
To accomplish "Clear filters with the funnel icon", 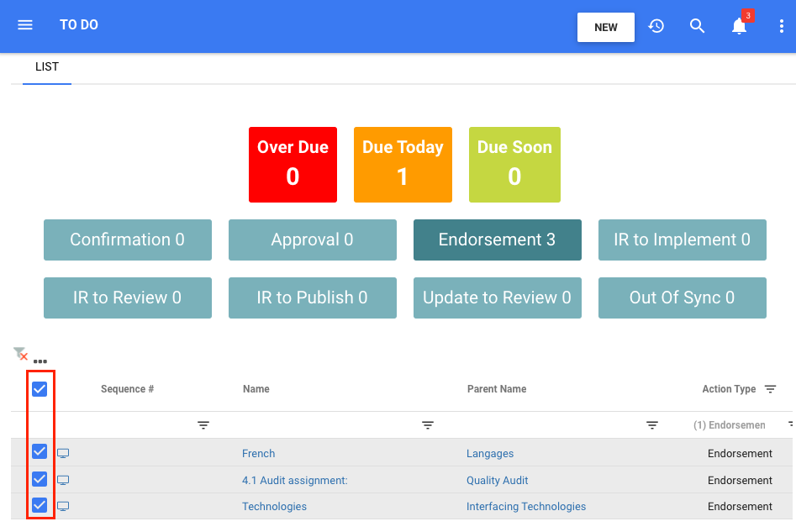I will point(20,354).
